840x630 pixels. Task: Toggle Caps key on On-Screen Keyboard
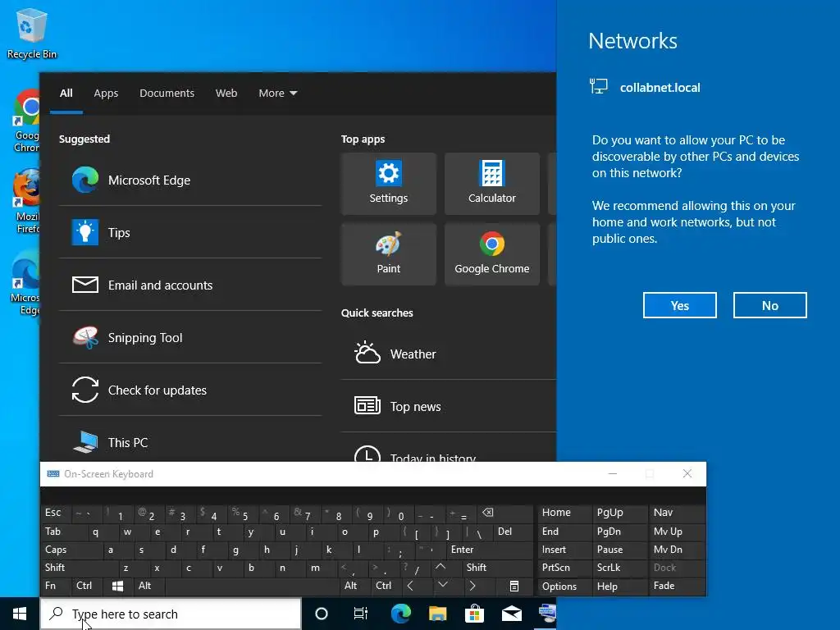71,550
